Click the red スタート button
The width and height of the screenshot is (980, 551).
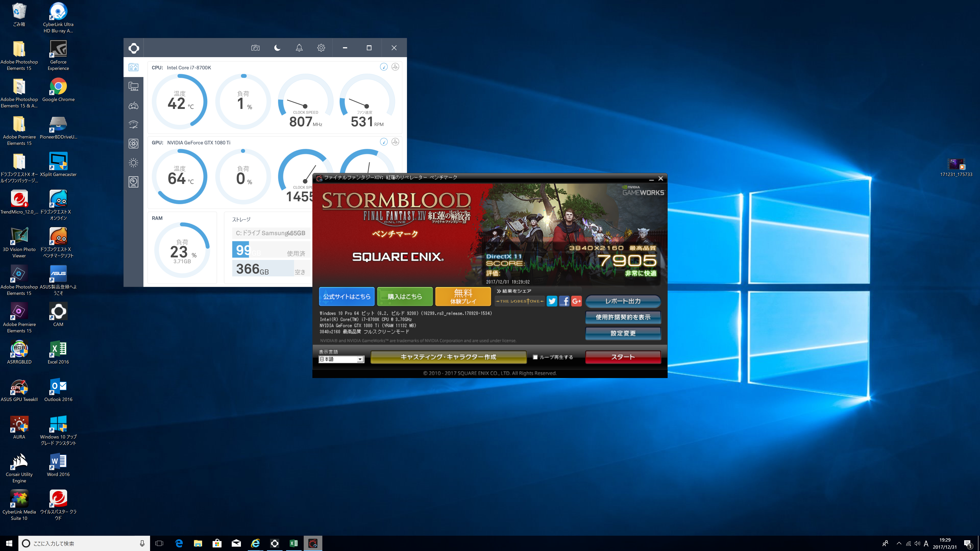623,357
